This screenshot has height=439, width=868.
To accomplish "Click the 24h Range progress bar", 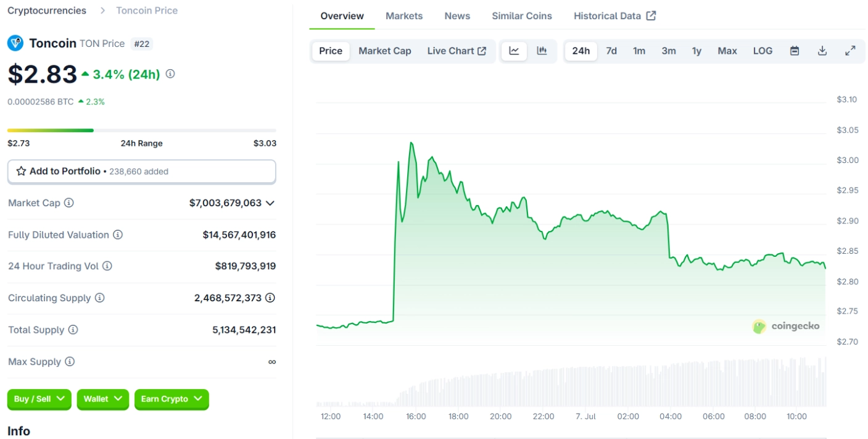I will click(x=142, y=130).
